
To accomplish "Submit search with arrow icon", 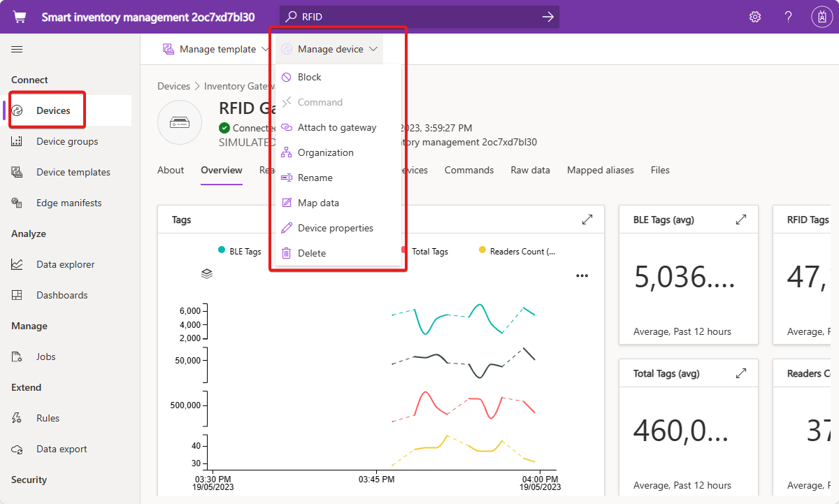I will tap(547, 17).
